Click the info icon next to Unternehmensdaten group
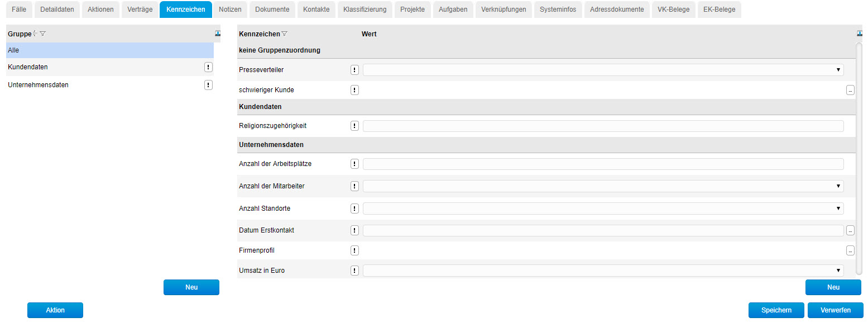This screenshot has width=868, height=322. coord(208,85)
